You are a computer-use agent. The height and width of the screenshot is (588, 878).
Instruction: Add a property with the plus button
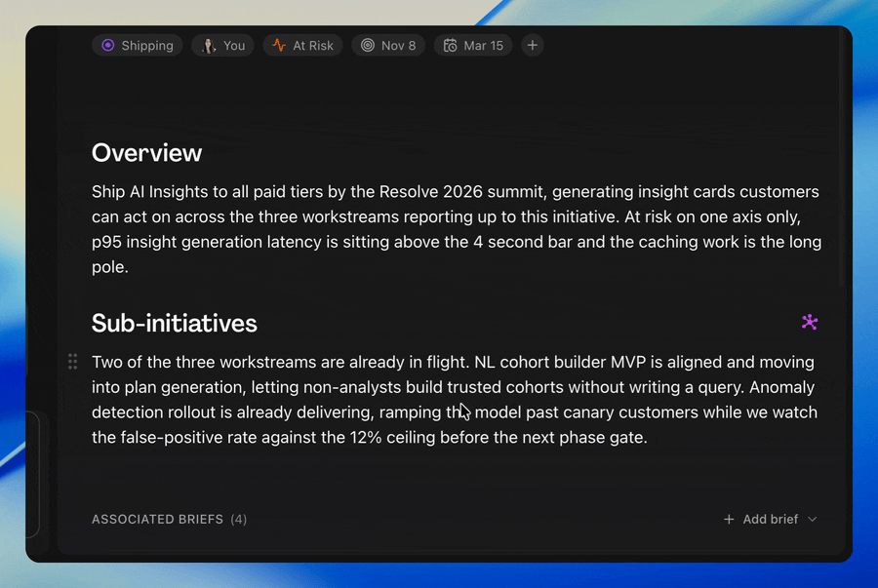click(533, 45)
